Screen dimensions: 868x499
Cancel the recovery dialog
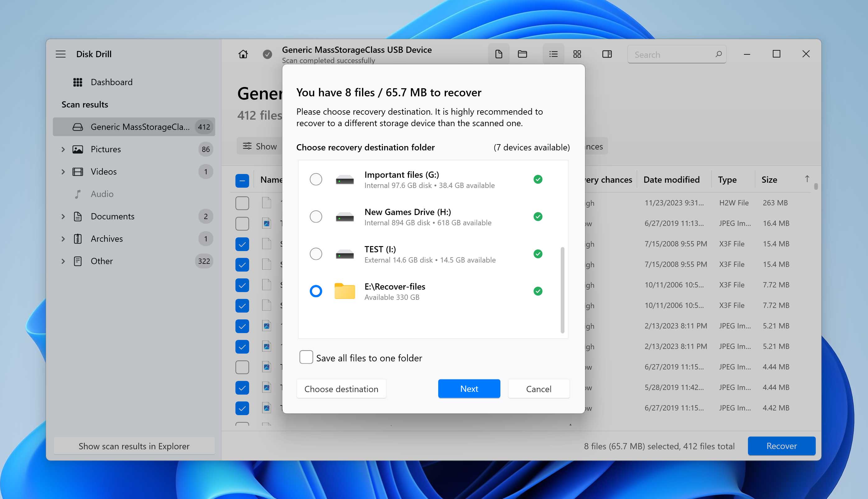(538, 389)
